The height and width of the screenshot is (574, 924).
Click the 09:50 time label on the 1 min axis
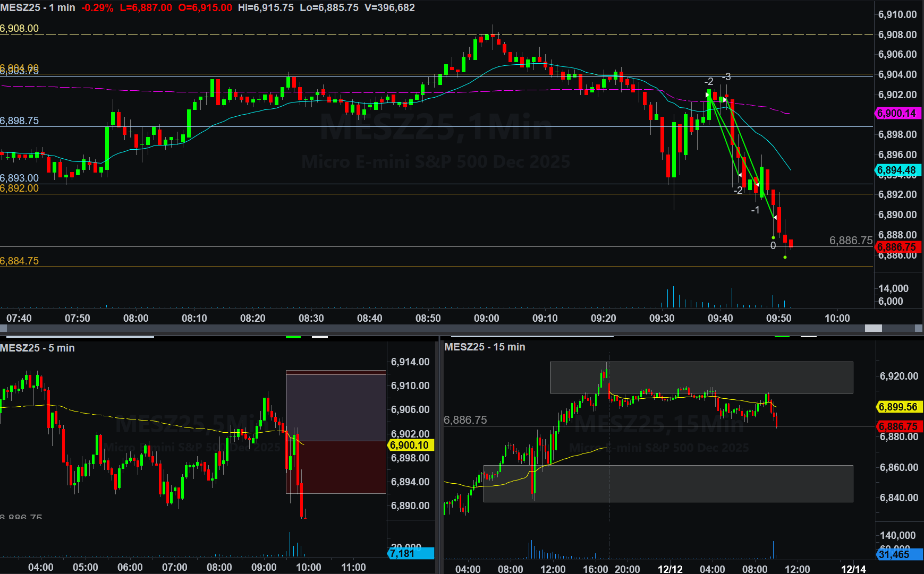point(778,318)
